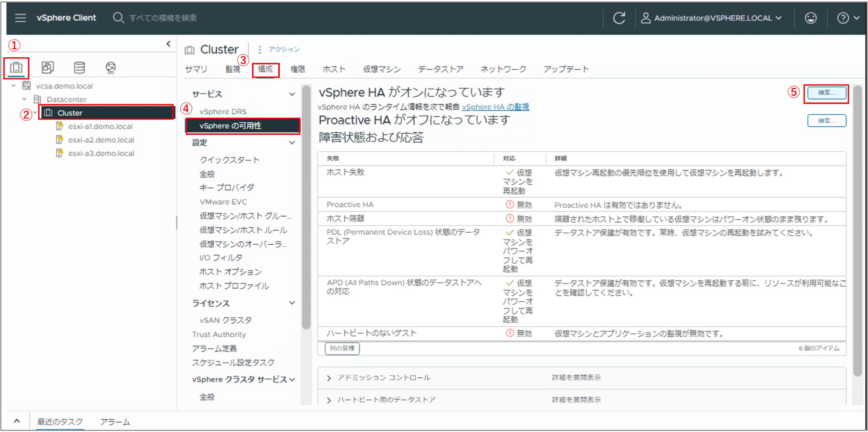Select the Networking inventory icon
The image size is (868, 432).
tap(110, 68)
